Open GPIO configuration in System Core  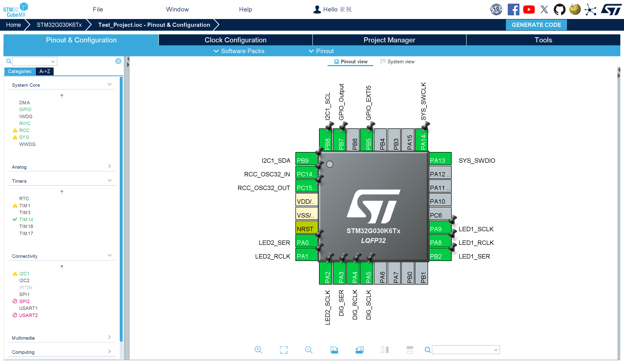pos(25,109)
